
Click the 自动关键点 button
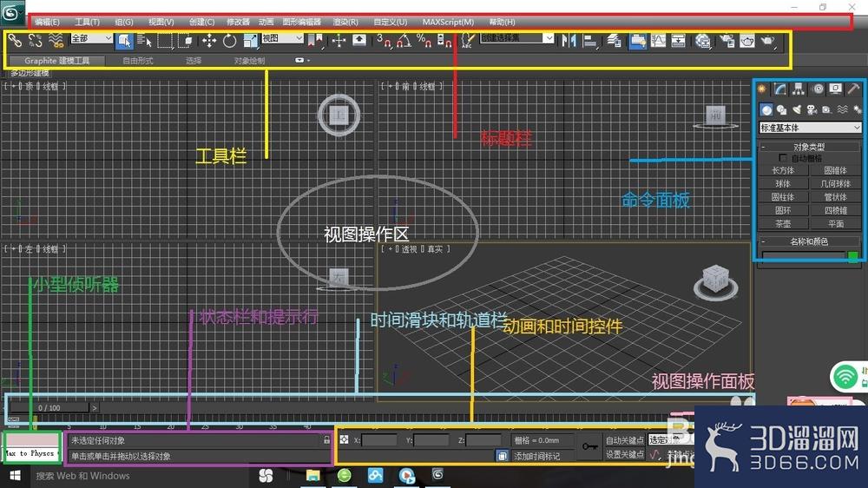(x=624, y=440)
